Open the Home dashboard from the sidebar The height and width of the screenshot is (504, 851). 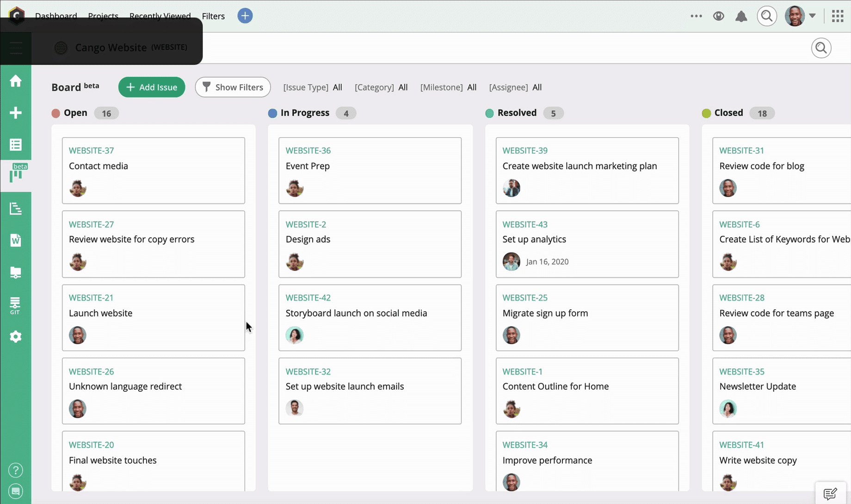[16, 80]
